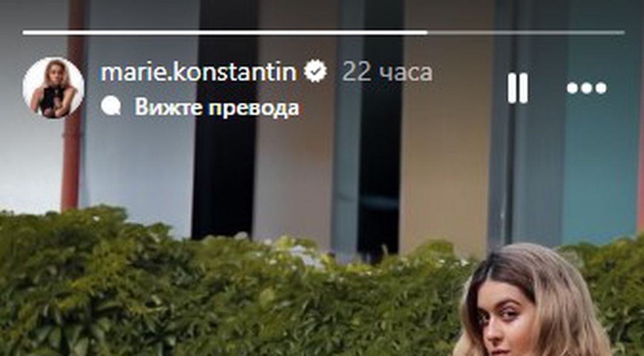This screenshot has height=356, width=644.
Task: Click the marie.konstantin username
Action: tap(198, 72)
